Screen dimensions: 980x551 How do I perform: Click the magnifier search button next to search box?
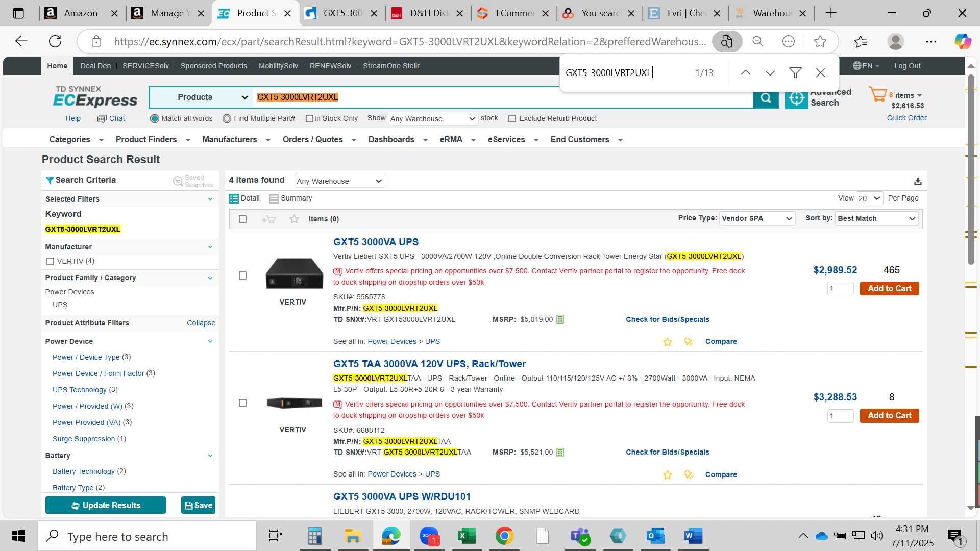pos(766,98)
